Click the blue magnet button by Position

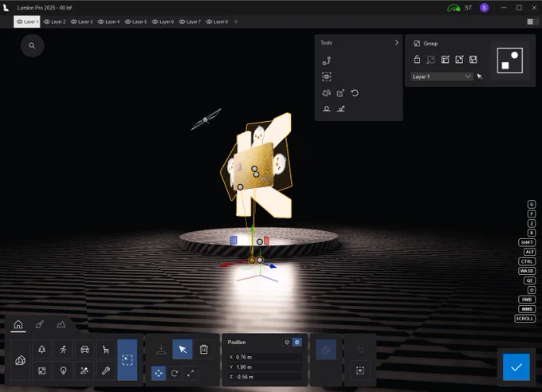coord(326,350)
